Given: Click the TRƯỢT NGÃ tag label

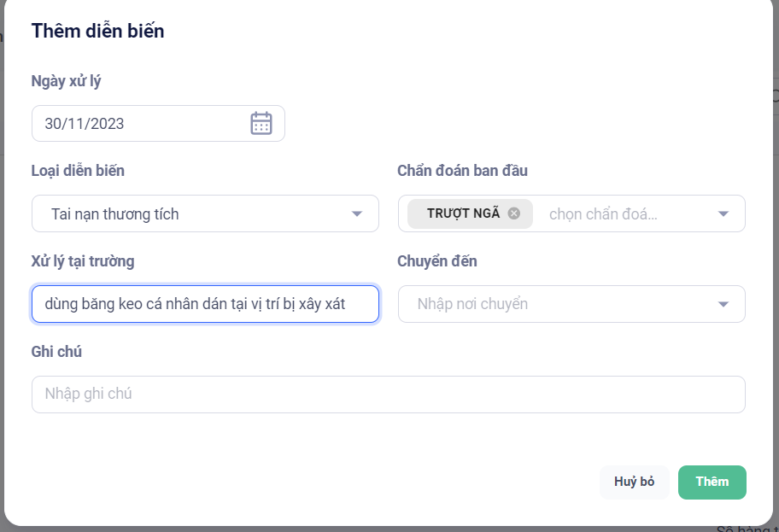Looking at the screenshot, I should tap(463, 213).
